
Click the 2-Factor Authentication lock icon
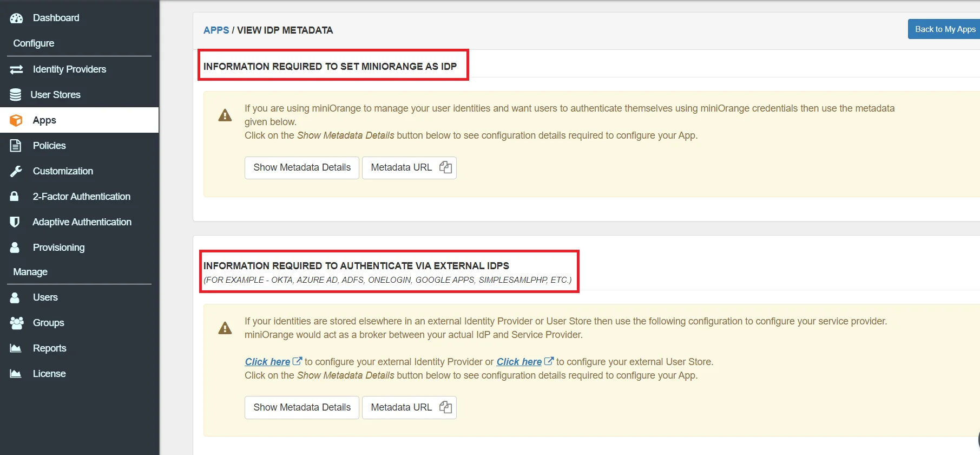[x=15, y=196]
